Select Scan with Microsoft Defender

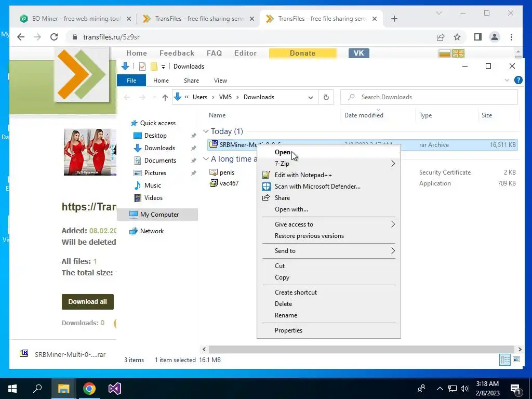pyautogui.click(x=317, y=187)
